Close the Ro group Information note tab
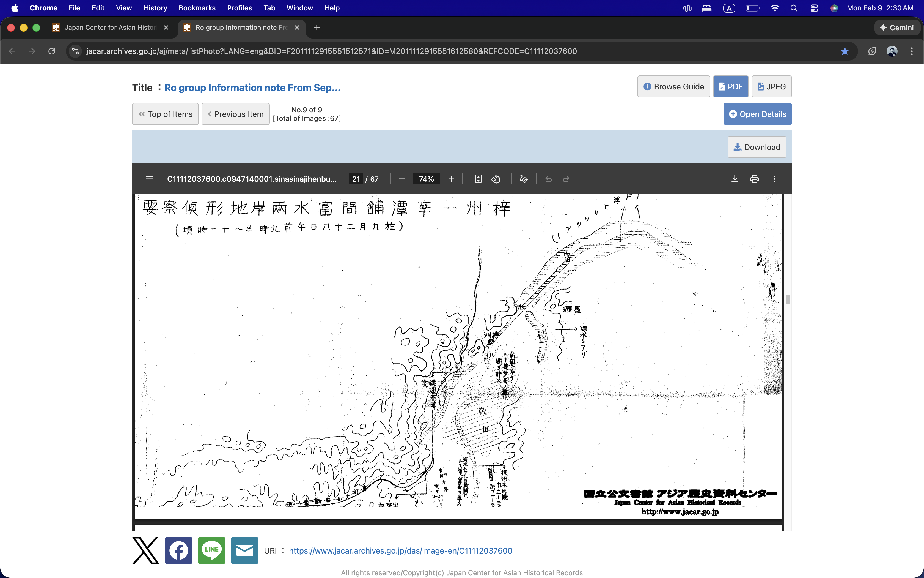The image size is (924, 578). 297,28
